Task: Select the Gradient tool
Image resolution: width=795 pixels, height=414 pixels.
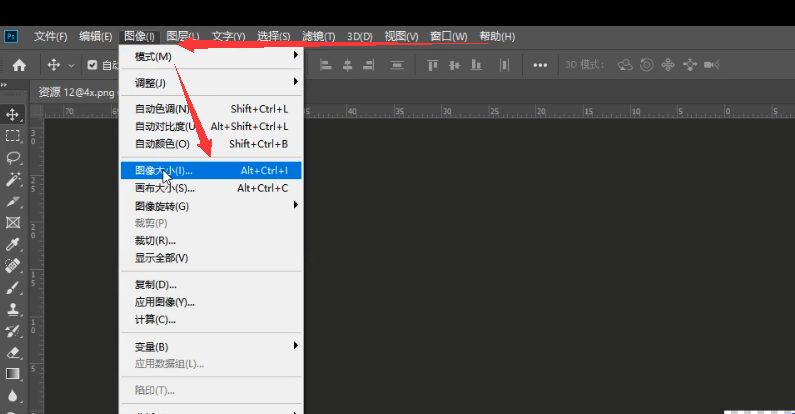Action: 13,374
